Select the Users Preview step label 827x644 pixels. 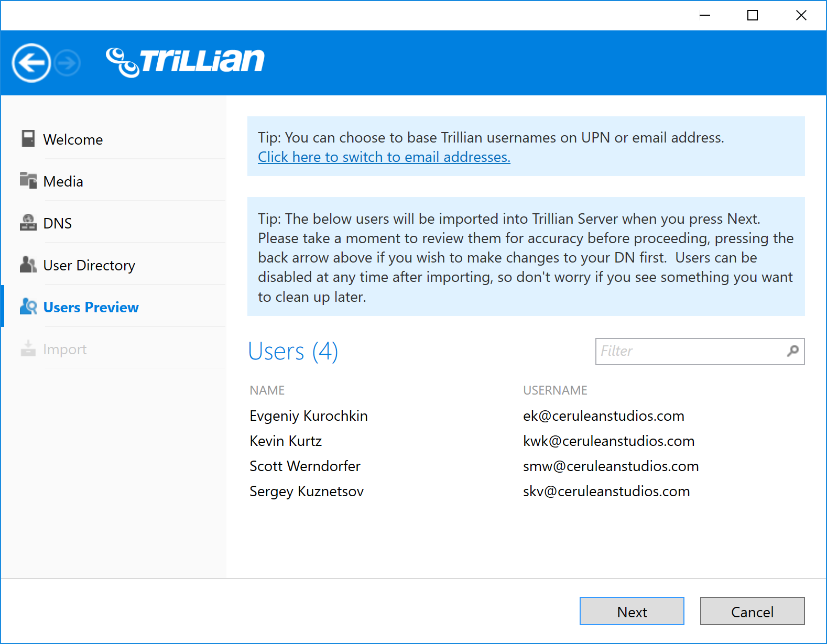click(91, 307)
